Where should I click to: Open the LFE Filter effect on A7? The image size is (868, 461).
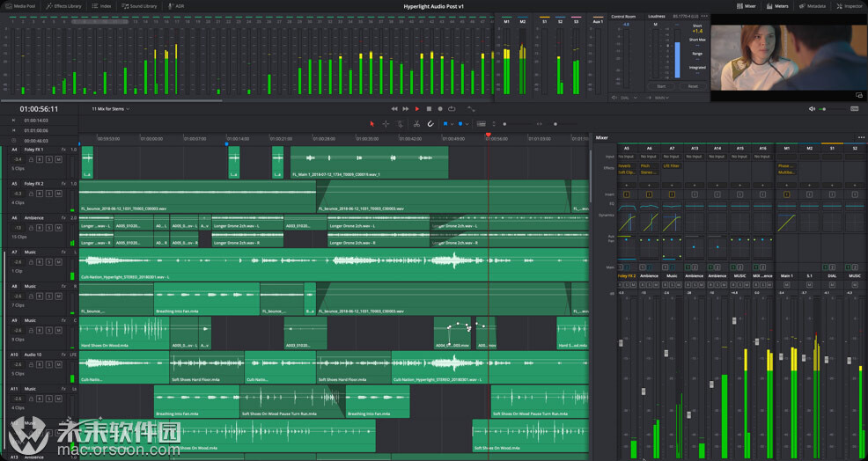[672, 165]
